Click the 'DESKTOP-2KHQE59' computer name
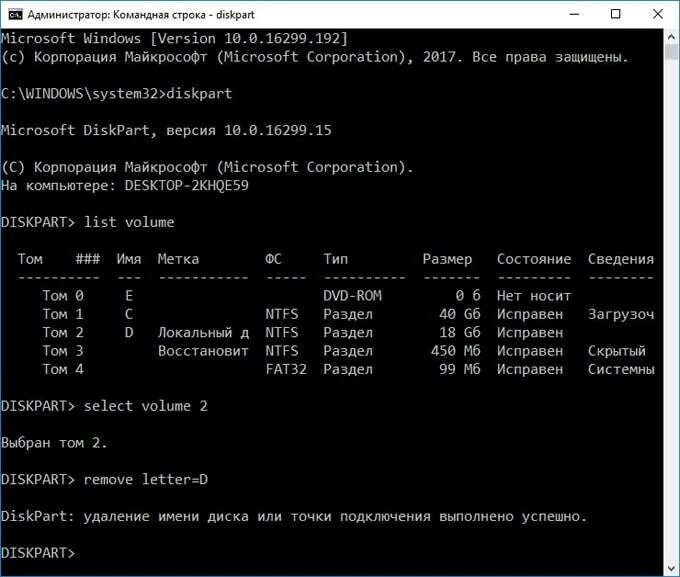680x577 pixels. (186, 186)
